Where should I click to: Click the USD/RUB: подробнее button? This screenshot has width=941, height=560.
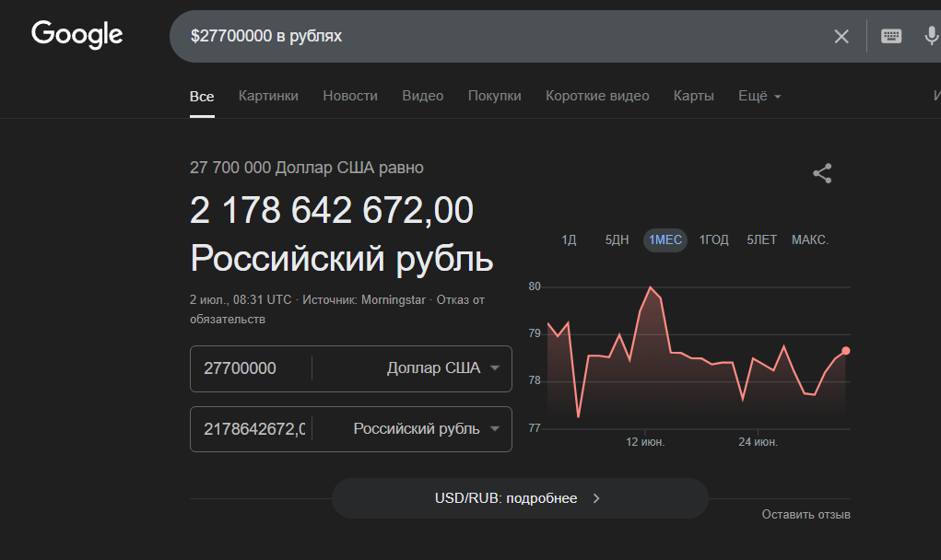click(519, 498)
